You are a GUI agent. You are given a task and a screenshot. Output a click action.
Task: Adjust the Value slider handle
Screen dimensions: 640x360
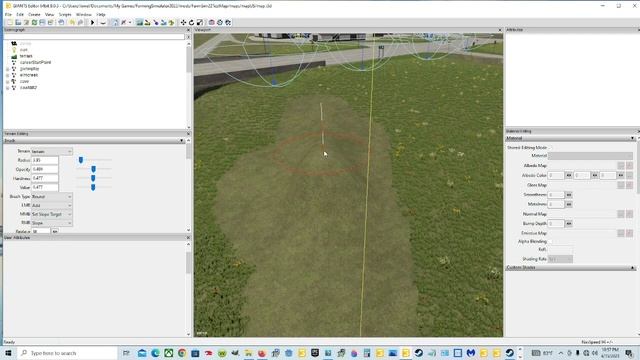click(93, 187)
